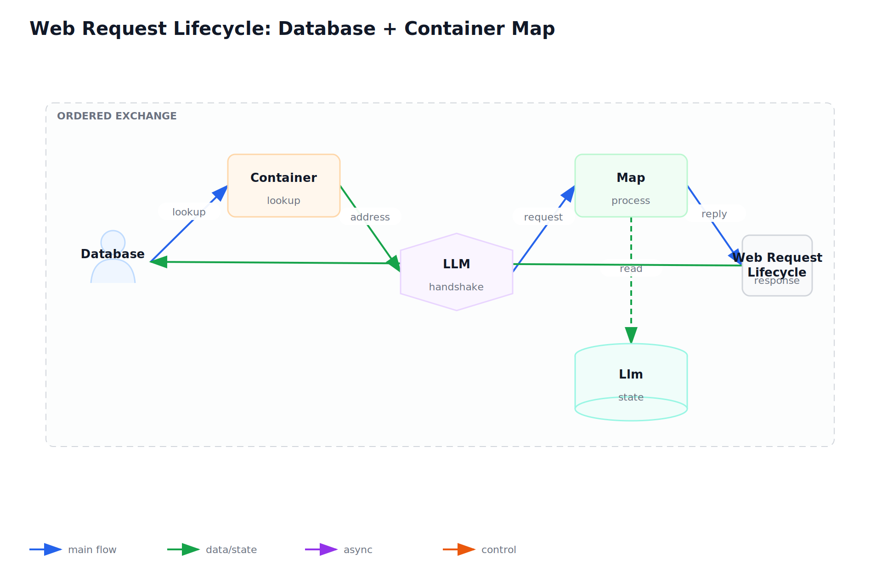
Task: Select the 'address' edge label
Action: tap(370, 217)
